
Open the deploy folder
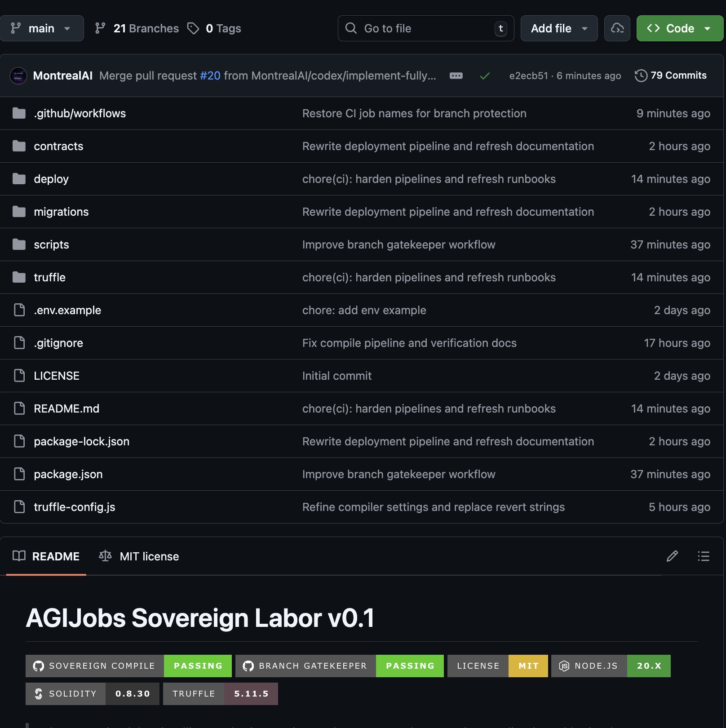tap(51, 179)
